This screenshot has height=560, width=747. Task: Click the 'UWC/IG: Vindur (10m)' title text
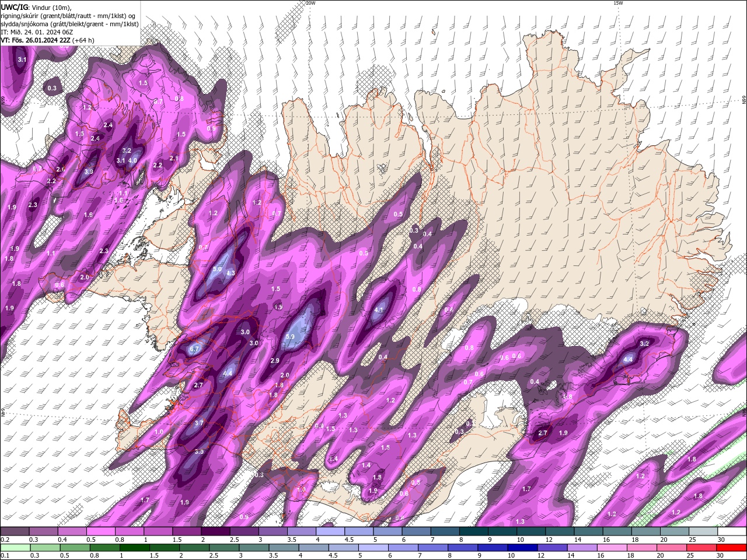(x=36, y=7)
